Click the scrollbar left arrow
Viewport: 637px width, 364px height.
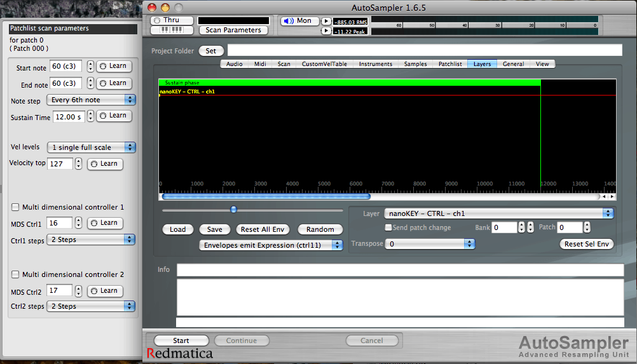(x=604, y=196)
